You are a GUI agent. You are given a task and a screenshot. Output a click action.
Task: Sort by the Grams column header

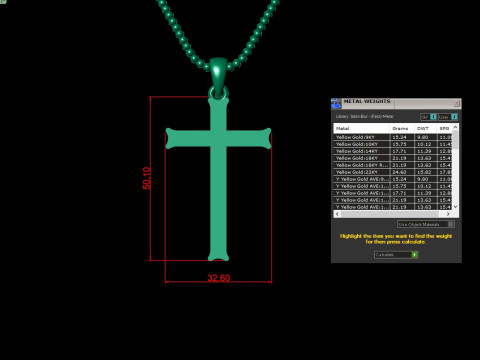402,128
